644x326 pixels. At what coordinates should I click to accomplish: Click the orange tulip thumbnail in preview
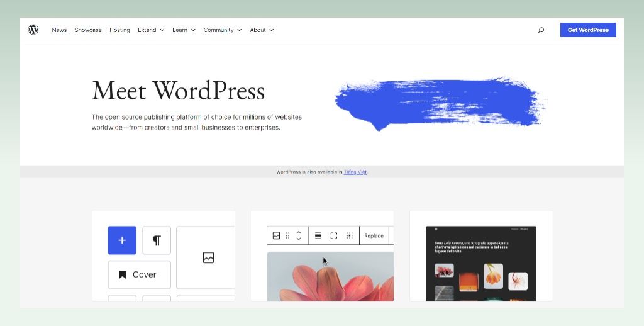pyautogui.click(x=493, y=276)
